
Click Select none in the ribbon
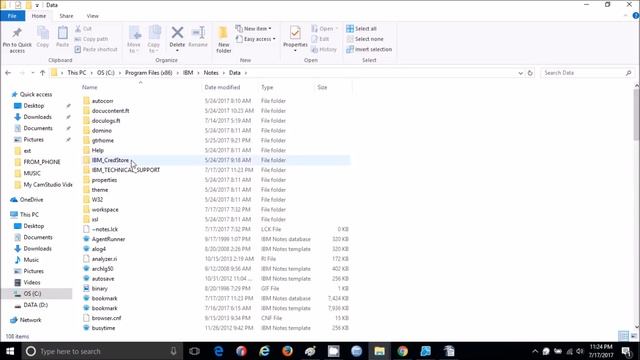[365, 39]
